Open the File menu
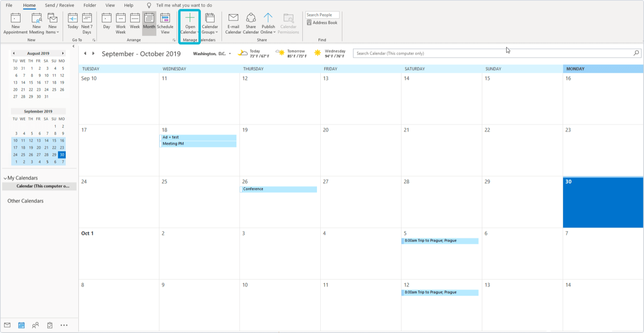Screen dimensions: 644x333 (9, 5)
